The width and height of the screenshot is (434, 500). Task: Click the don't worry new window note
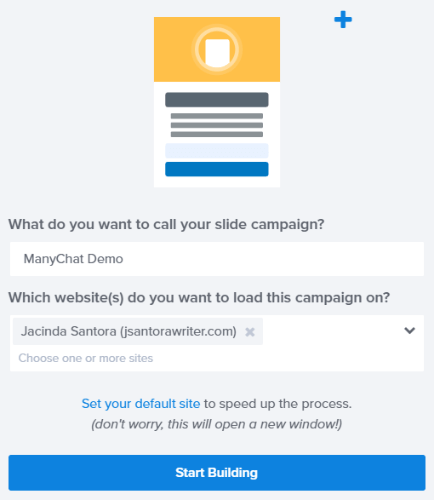(217, 424)
